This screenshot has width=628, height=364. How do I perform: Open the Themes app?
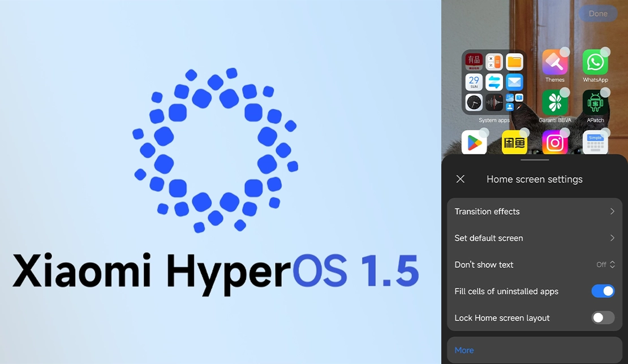click(555, 62)
